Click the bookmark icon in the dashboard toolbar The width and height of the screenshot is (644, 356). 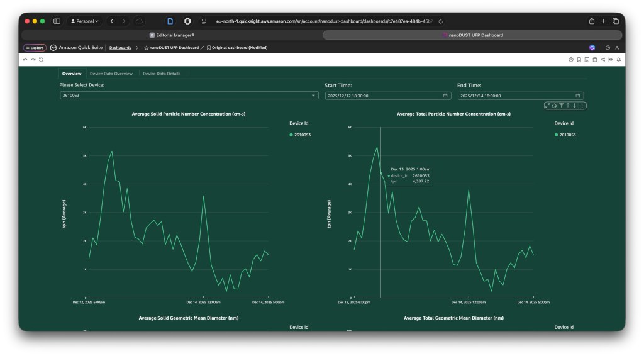(x=579, y=59)
